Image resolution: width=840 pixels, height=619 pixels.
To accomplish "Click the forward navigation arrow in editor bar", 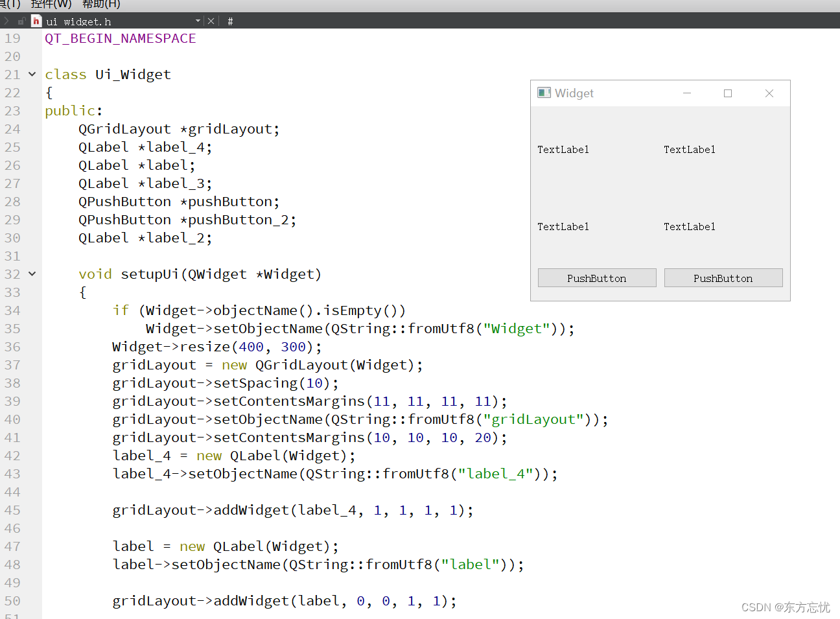I will [6, 21].
